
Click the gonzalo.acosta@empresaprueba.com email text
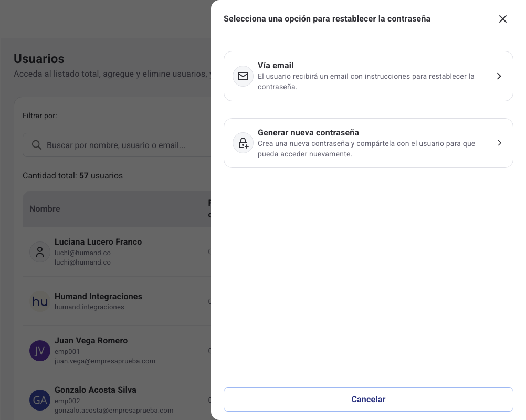point(114,410)
